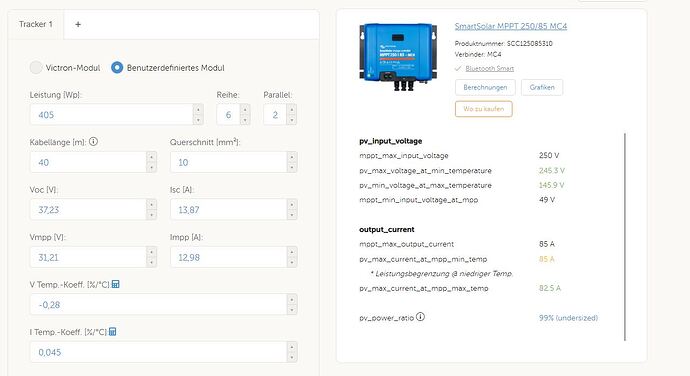Click the info icon next to Kabellänge
The width and height of the screenshot is (690, 376).
coord(93,142)
